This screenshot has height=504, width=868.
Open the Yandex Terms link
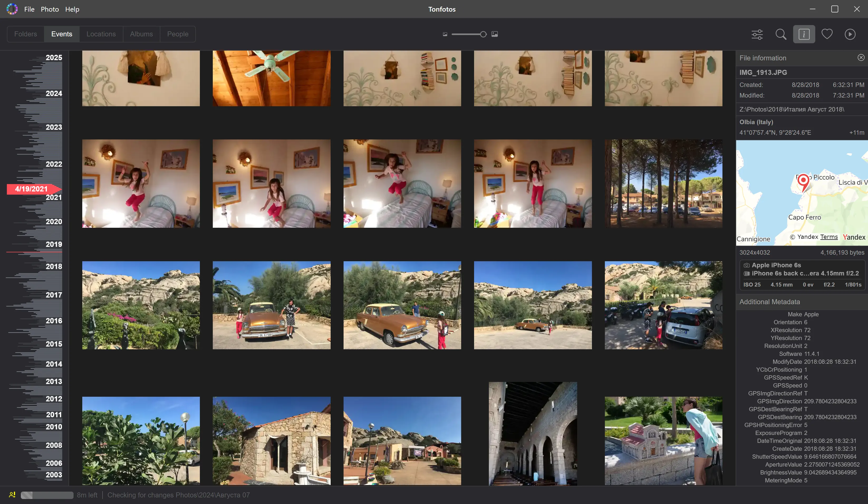click(829, 237)
